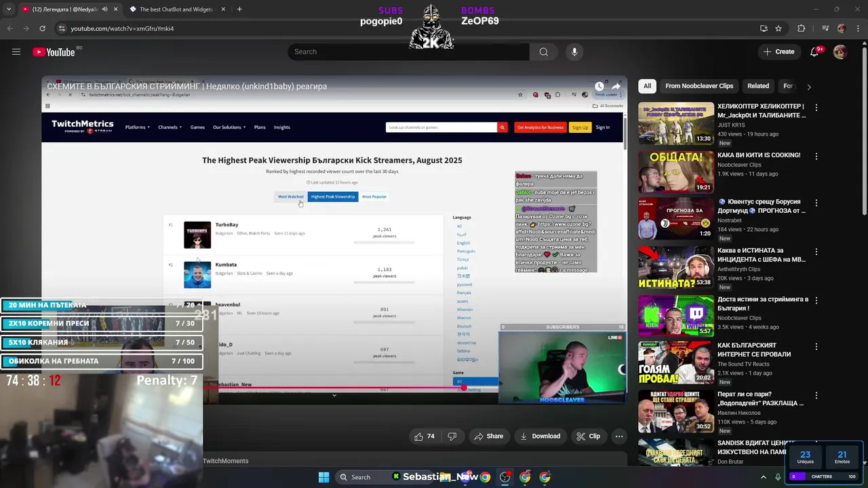Go back in browser history
The height and width of the screenshot is (488, 868).
click(x=9, y=28)
